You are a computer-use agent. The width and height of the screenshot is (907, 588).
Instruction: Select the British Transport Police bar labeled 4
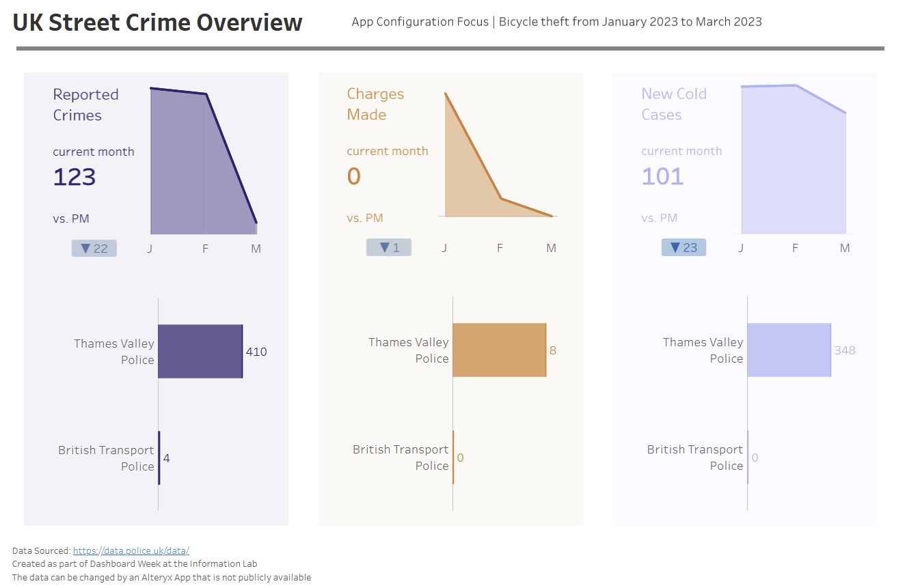(x=159, y=458)
